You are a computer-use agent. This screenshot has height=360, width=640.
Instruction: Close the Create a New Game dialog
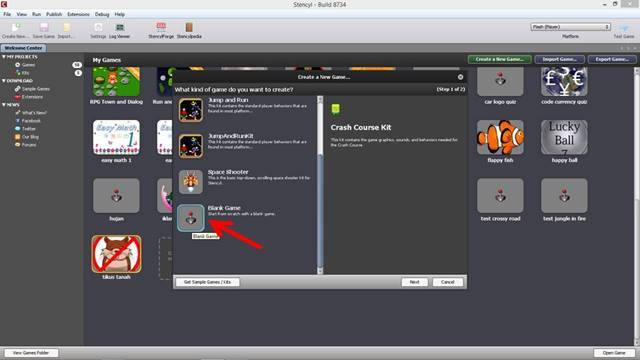click(x=460, y=77)
